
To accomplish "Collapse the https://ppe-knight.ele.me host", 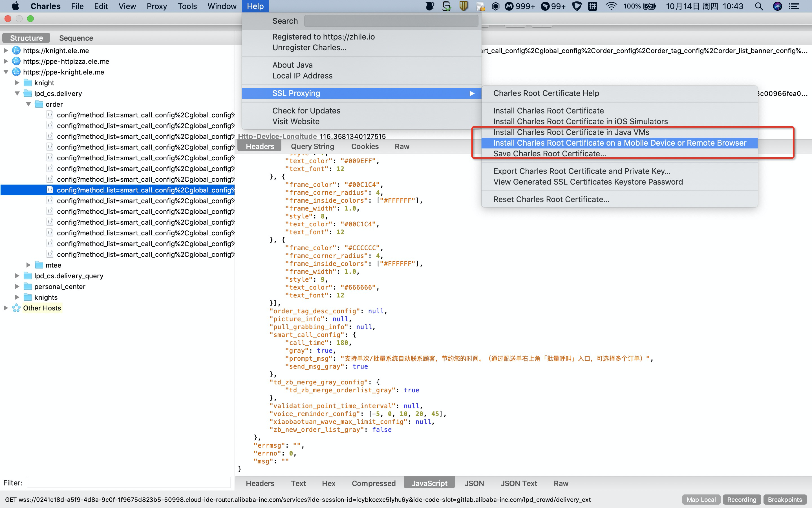I will pos(6,72).
